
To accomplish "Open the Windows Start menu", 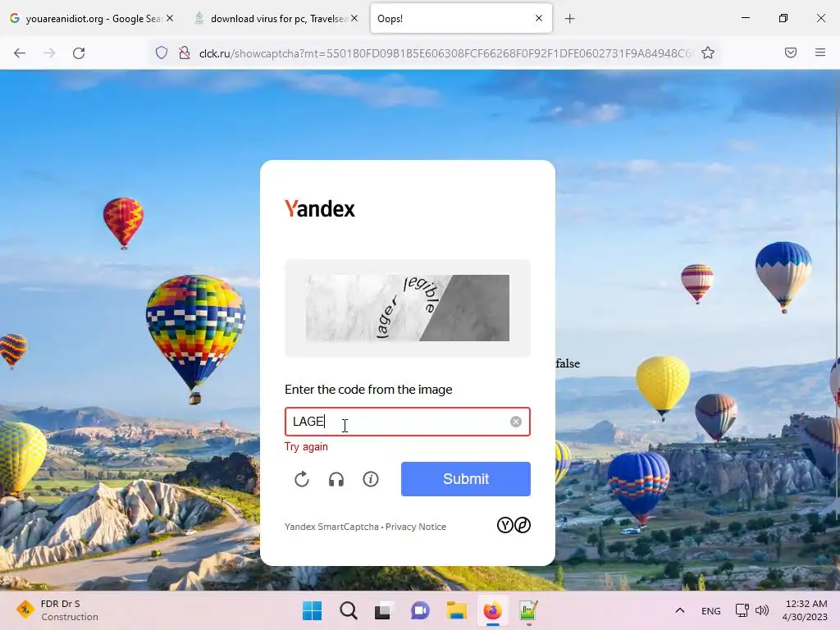I will (312, 610).
